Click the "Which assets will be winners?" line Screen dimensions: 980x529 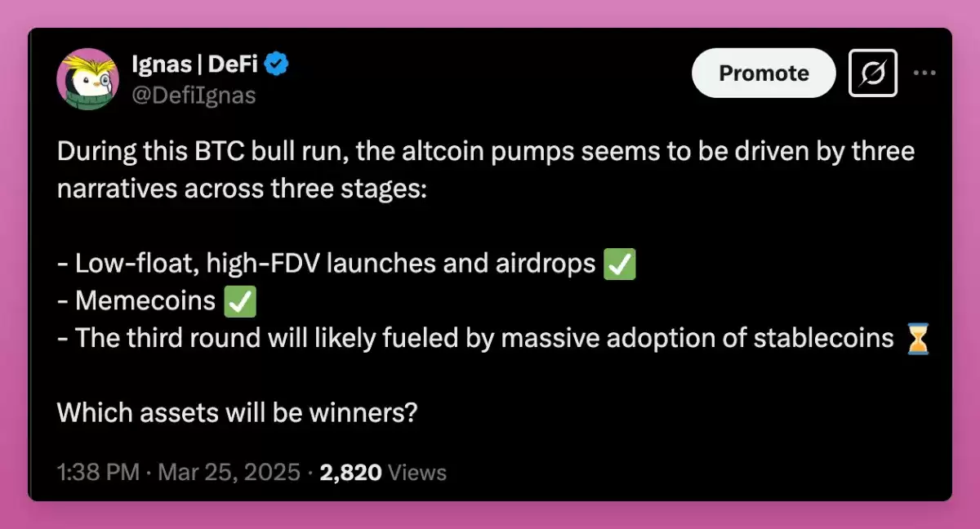tap(238, 412)
